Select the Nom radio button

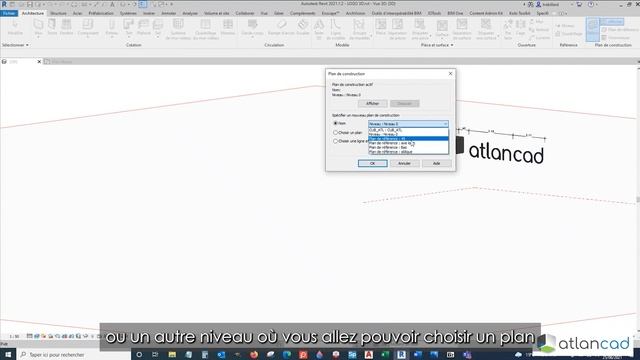pyautogui.click(x=336, y=123)
